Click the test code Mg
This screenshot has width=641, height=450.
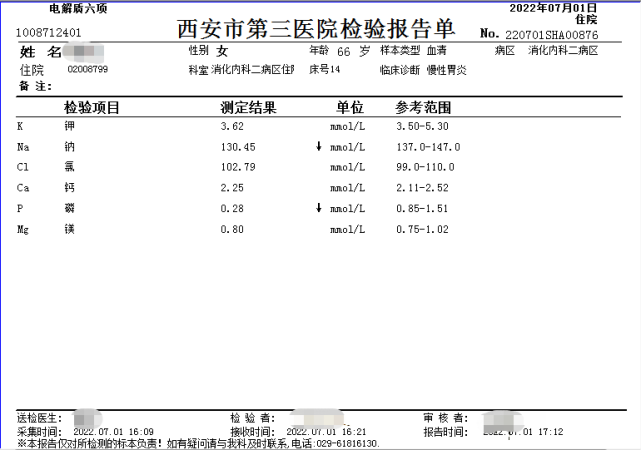[x=23, y=230]
